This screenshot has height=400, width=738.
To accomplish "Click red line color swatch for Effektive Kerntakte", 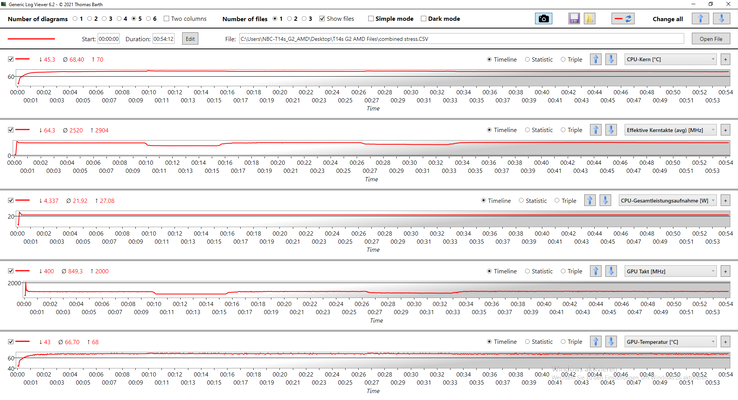I will coord(23,130).
